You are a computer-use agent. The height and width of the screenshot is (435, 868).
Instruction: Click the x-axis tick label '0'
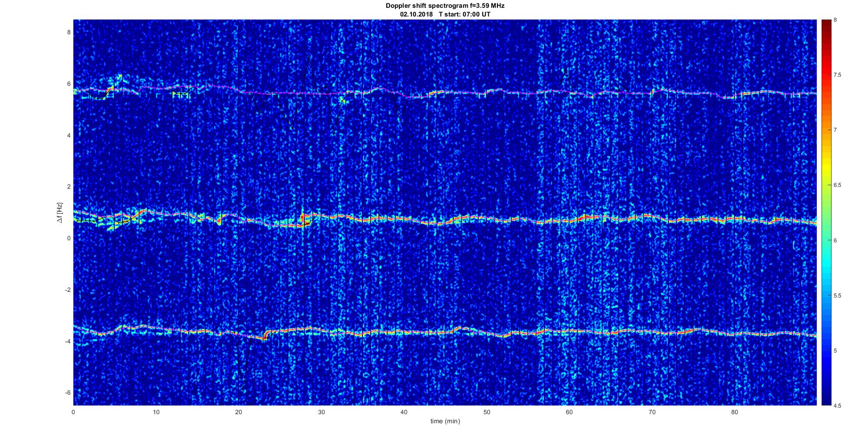[x=73, y=412]
